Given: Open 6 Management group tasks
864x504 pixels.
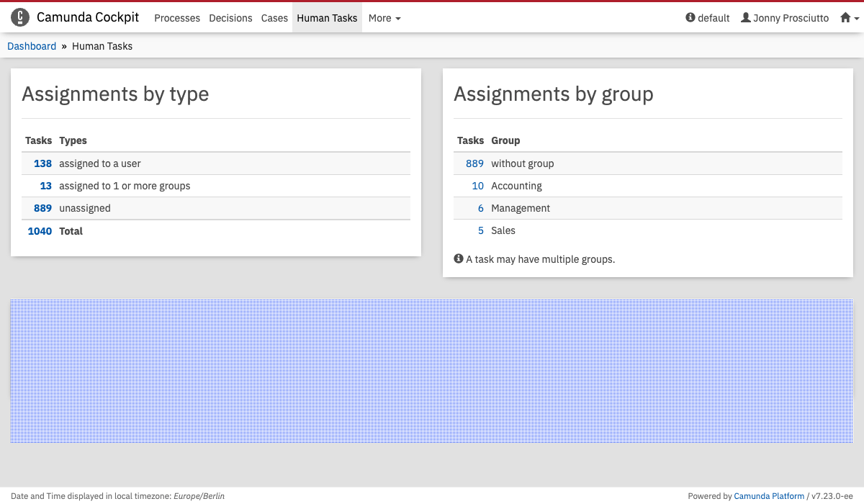Looking at the screenshot, I should pyautogui.click(x=480, y=208).
